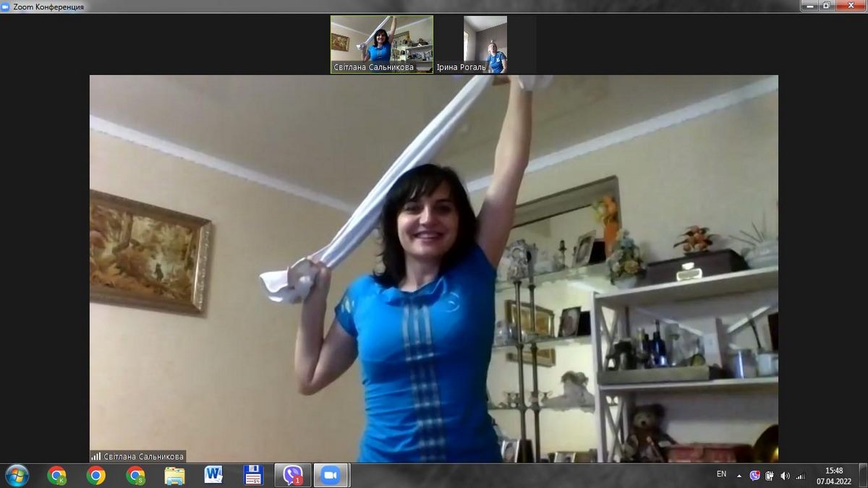This screenshot has width=868, height=488.
Task: Open the EN language selector
Action: point(721,474)
